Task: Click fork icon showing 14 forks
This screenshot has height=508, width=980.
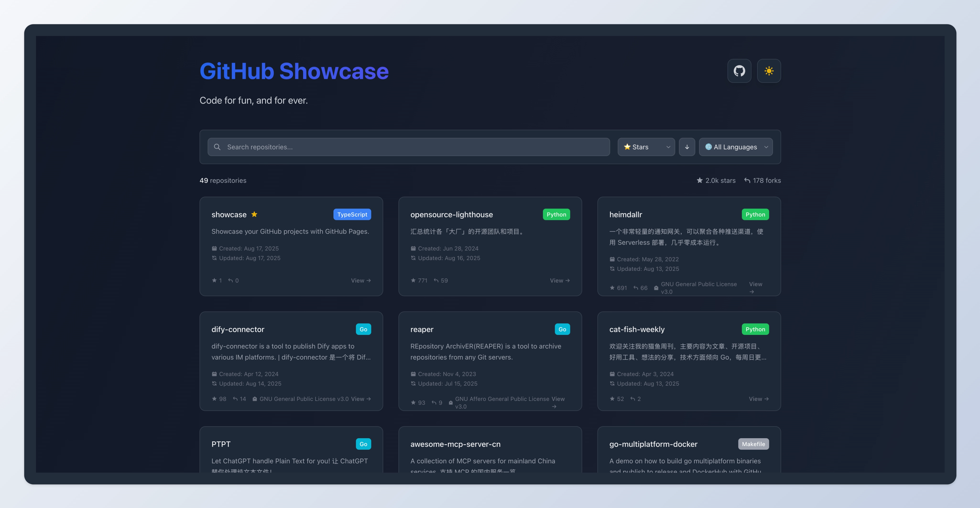Action: (x=235, y=399)
